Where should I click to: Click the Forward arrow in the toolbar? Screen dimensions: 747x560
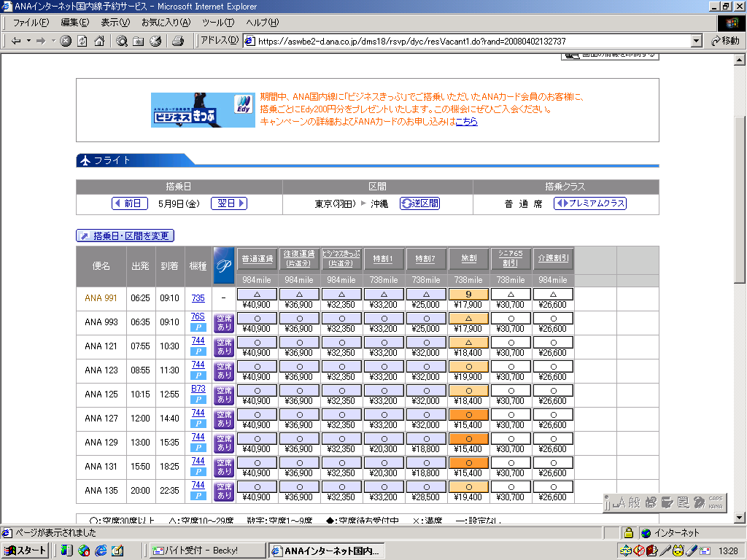coord(41,41)
